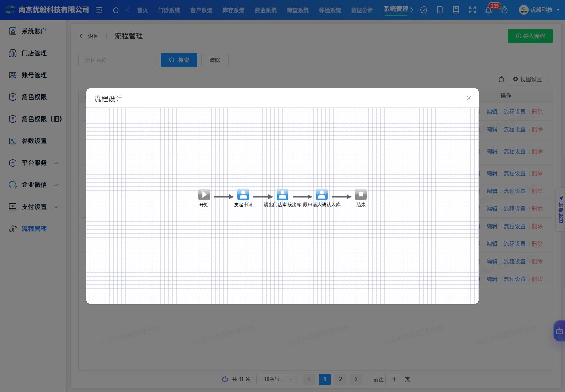Open the 10条/页 page size dropdown

click(276, 379)
